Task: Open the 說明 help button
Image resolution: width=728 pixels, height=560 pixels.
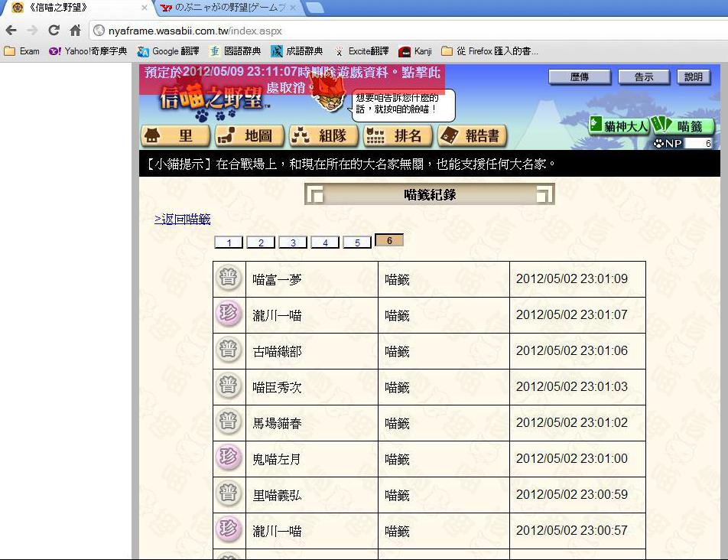Action: tap(694, 77)
